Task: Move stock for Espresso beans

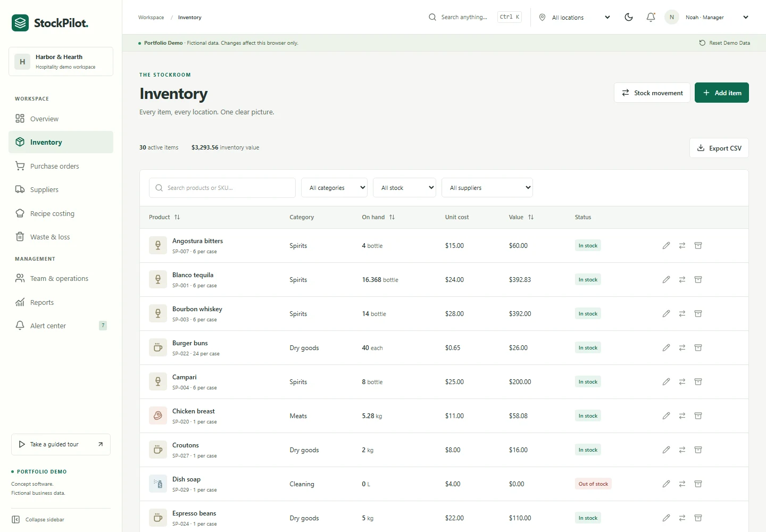Action: point(682,518)
